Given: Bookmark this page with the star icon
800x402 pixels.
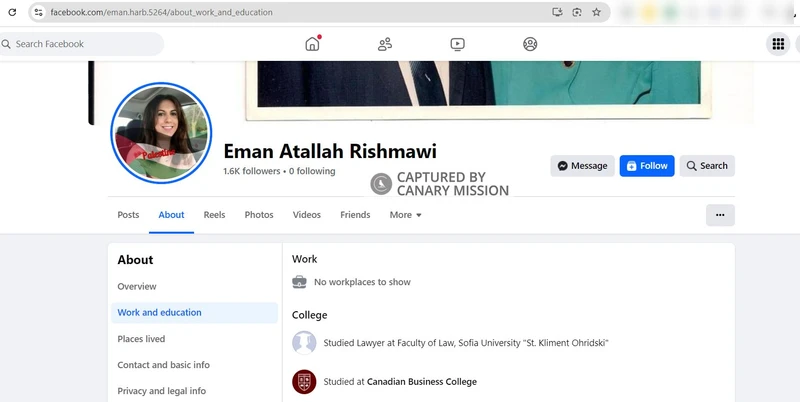Looking at the screenshot, I should pyautogui.click(x=596, y=12).
